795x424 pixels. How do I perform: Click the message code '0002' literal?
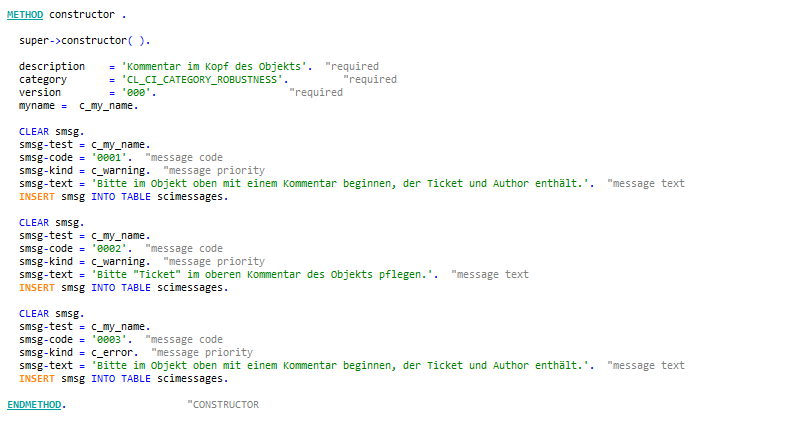(111, 249)
